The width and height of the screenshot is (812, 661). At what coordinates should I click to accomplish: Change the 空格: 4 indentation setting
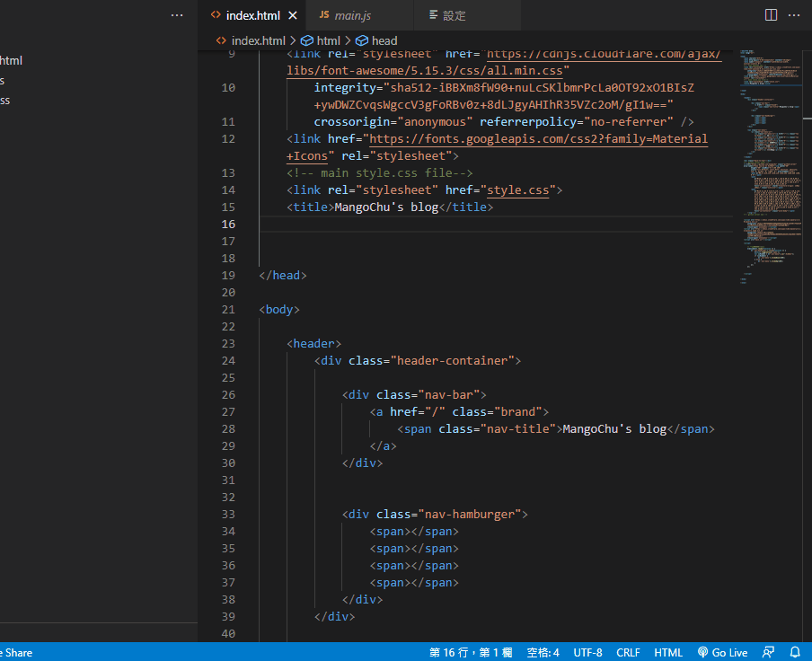click(x=543, y=653)
